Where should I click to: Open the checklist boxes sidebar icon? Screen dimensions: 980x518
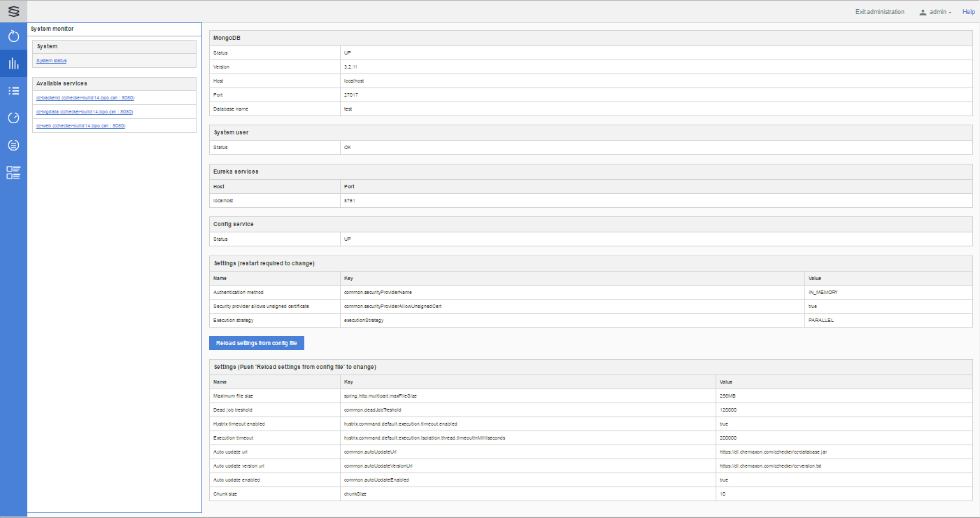(x=13, y=172)
